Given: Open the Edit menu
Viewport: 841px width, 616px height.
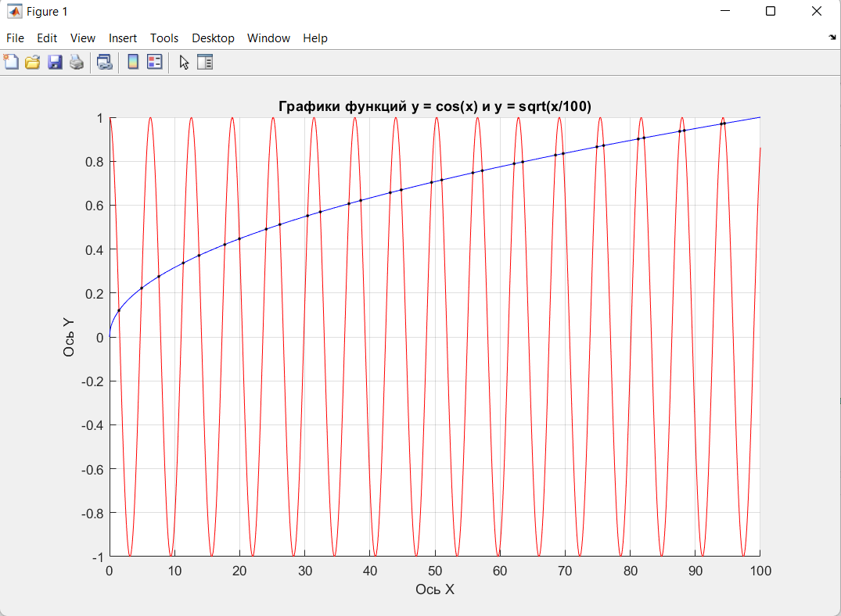Looking at the screenshot, I should click(47, 38).
